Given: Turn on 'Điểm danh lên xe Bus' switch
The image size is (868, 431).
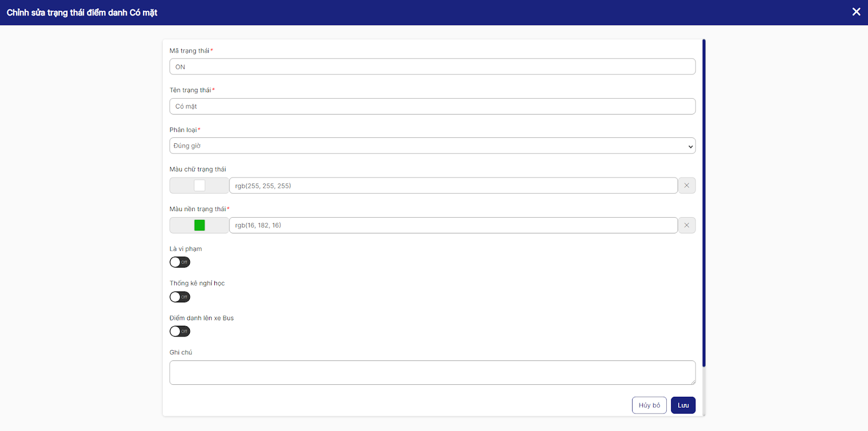Looking at the screenshot, I should (180, 331).
